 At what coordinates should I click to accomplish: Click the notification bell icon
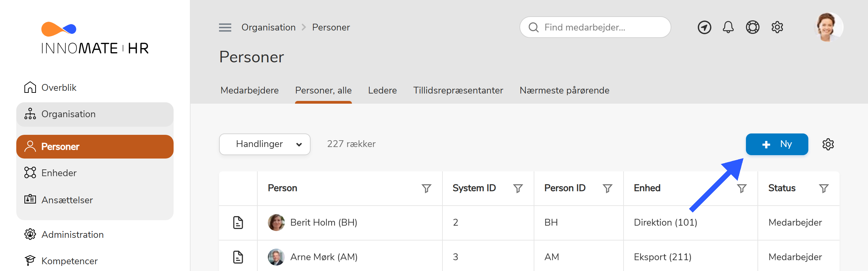[x=728, y=27]
